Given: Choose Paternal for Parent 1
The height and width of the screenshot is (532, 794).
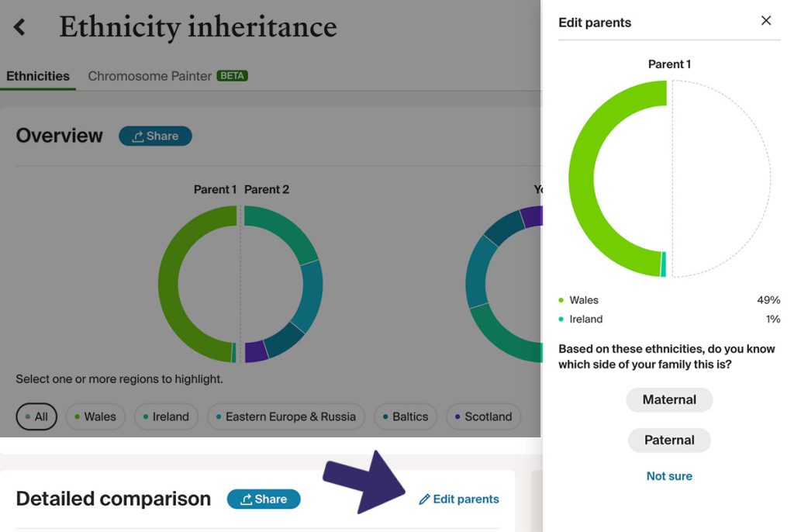Looking at the screenshot, I should click(x=669, y=440).
